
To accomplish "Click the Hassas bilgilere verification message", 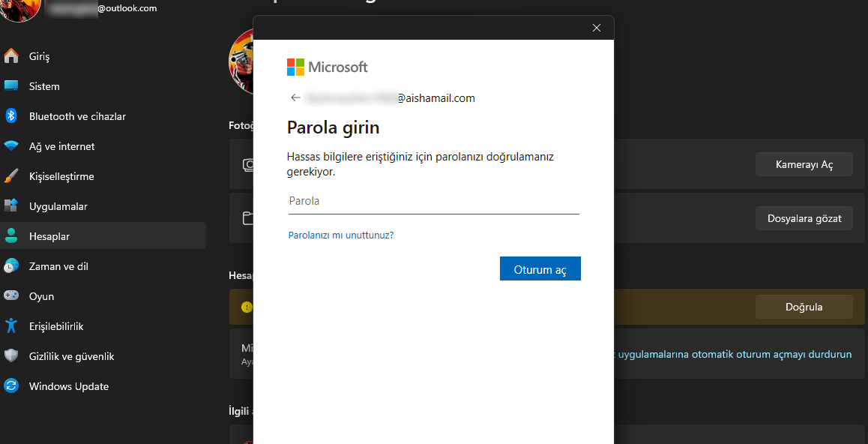I will pyautogui.click(x=421, y=164).
